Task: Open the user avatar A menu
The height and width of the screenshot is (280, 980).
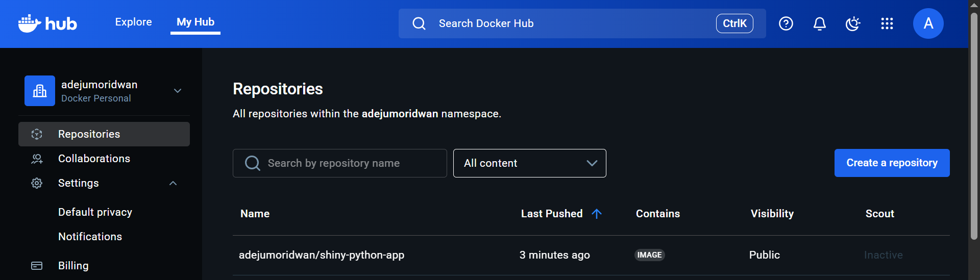Action: 928,23
